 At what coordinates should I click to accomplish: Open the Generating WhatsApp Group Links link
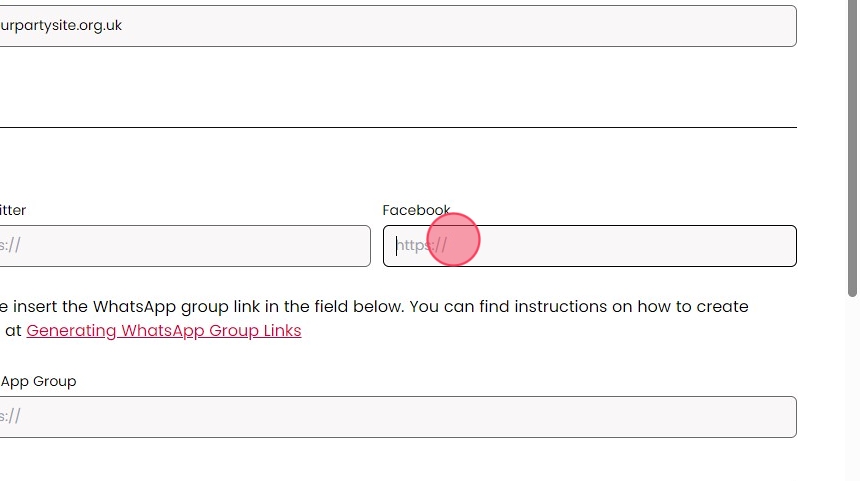(164, 331)
